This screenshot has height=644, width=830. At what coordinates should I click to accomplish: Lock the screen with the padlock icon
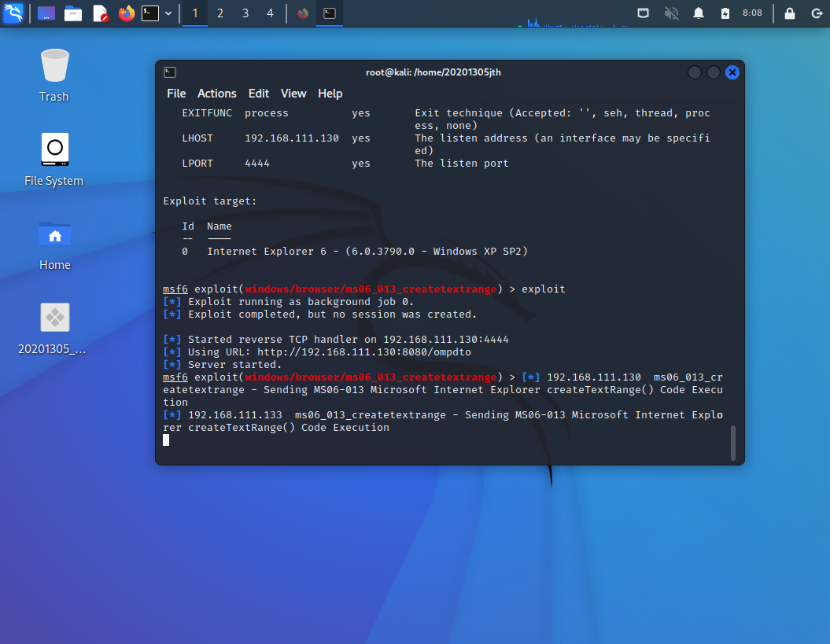789,13
